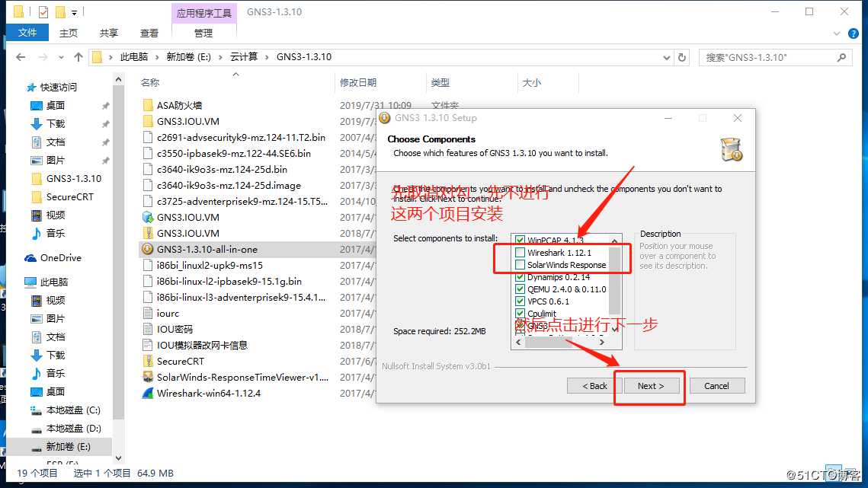
Task: Open 视频 under 此电脑
Action: (56, 300)
